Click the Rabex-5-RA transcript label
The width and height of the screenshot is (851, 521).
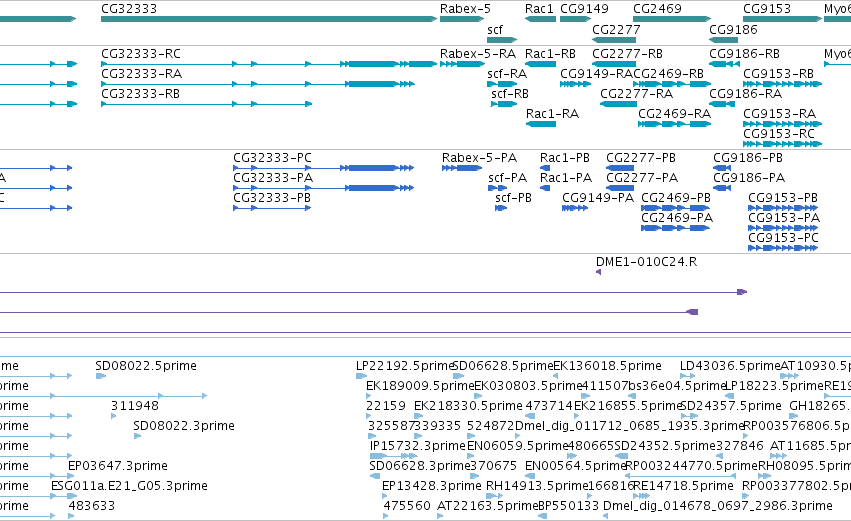pos(478,54)
